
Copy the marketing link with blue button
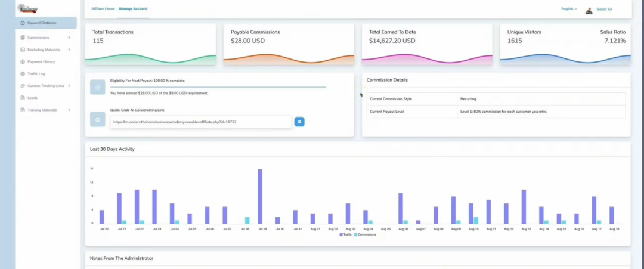pos(299,122)
